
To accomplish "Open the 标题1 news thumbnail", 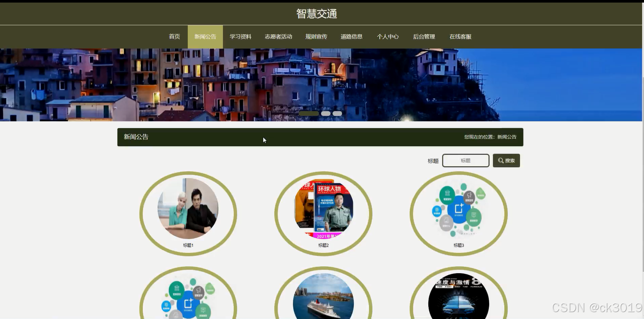I will point(188,208).
